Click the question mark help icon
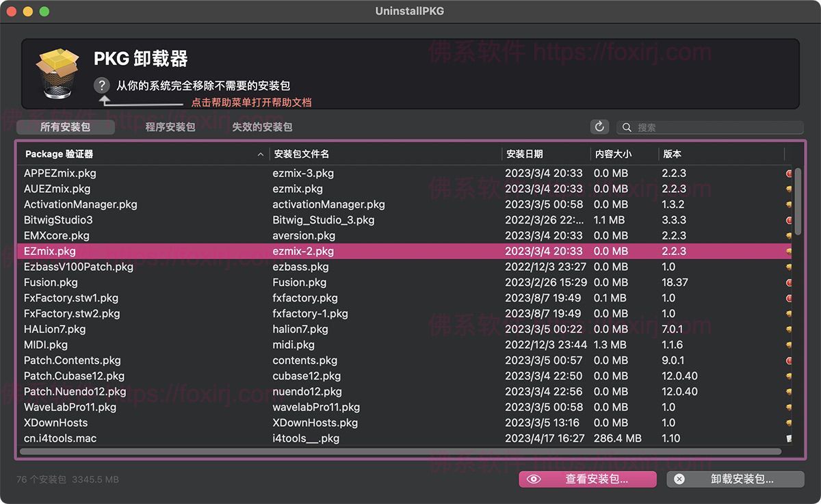 tap(101, 85)
